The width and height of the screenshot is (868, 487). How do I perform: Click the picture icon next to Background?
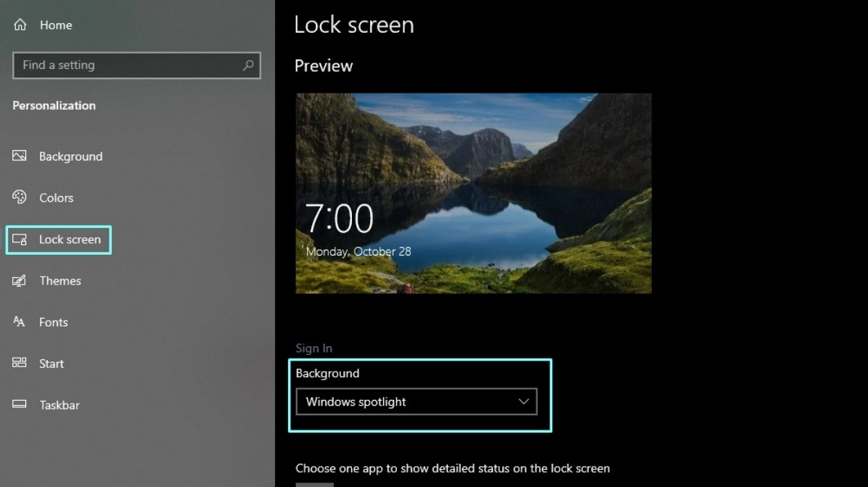[x=17, y=156]
